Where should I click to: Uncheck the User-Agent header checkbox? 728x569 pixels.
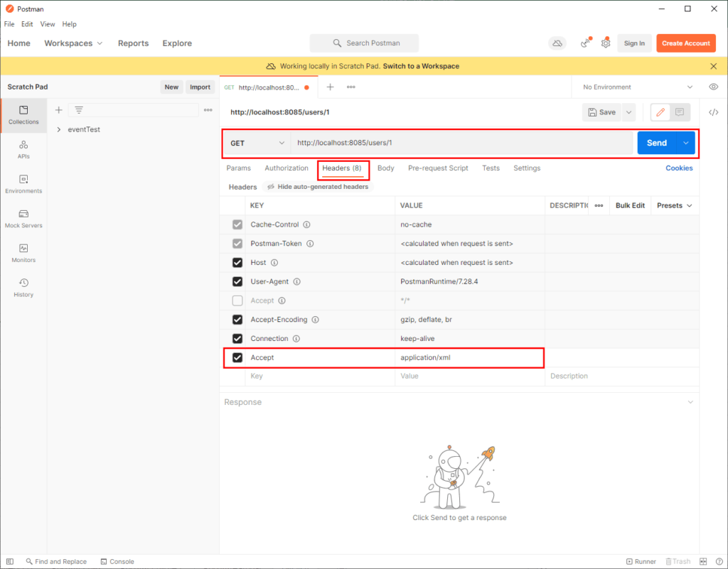[x=237, y=281]
